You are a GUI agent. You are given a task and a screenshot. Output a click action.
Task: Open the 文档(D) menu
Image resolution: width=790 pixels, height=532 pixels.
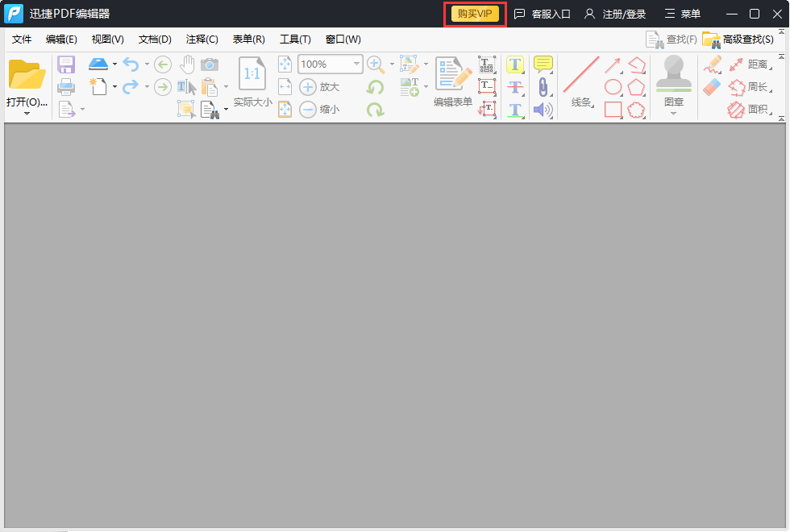[x=155, y=39]
